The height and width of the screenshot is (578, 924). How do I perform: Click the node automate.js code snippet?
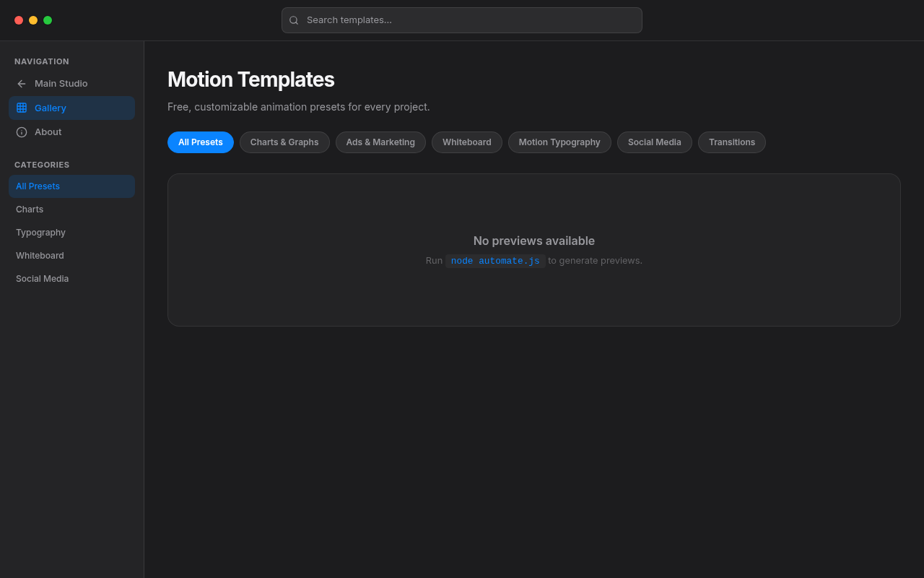[x=495, y=261]
